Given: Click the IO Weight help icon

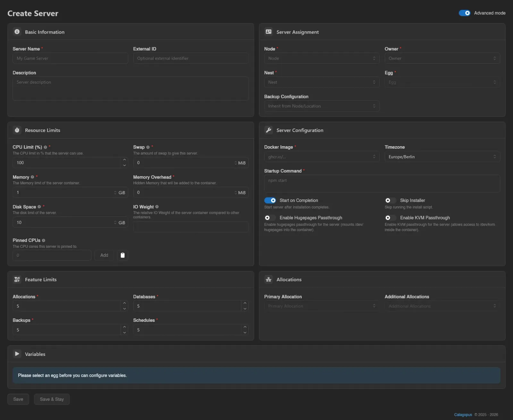Looking at the screenshot, I should (x=157, y=207).
